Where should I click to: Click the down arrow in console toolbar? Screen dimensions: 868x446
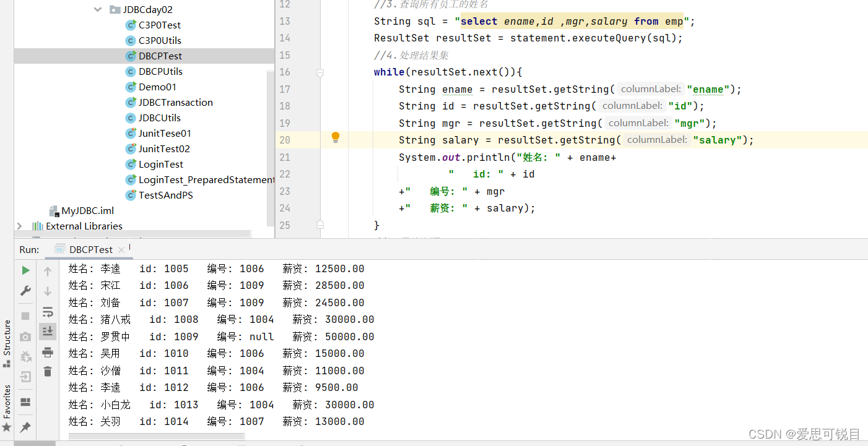click(48, 291)
